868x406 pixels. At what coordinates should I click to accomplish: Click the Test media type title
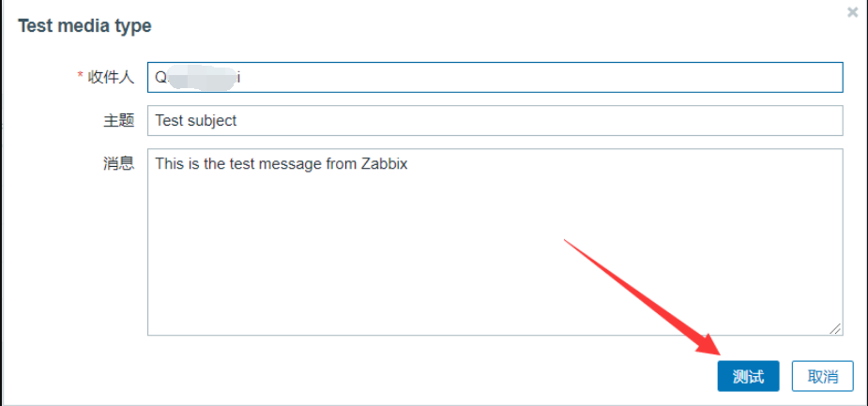(x=84, y=26)
